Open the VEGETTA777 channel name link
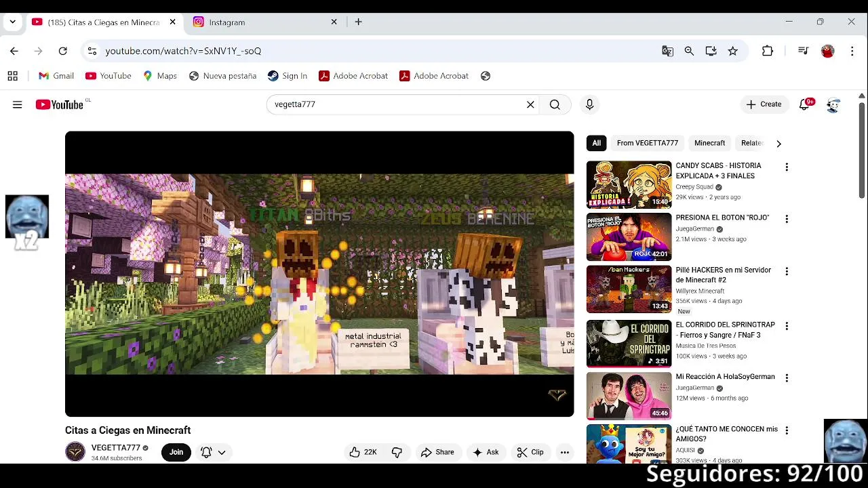The height and width of the screenshot is (488, 868). 116,447
